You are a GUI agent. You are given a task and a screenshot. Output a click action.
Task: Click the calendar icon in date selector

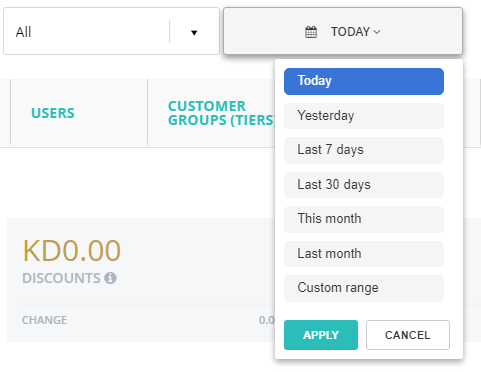(x=311, y=32)
